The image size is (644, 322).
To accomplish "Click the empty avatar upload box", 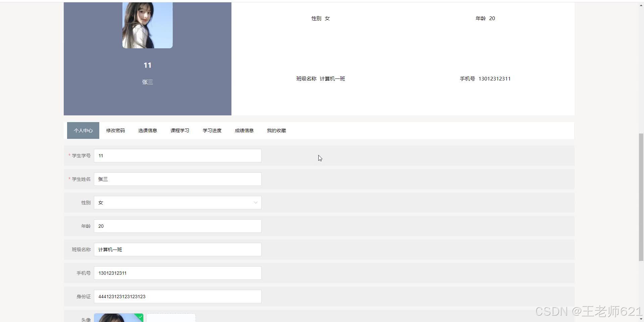I will (171, 318).
